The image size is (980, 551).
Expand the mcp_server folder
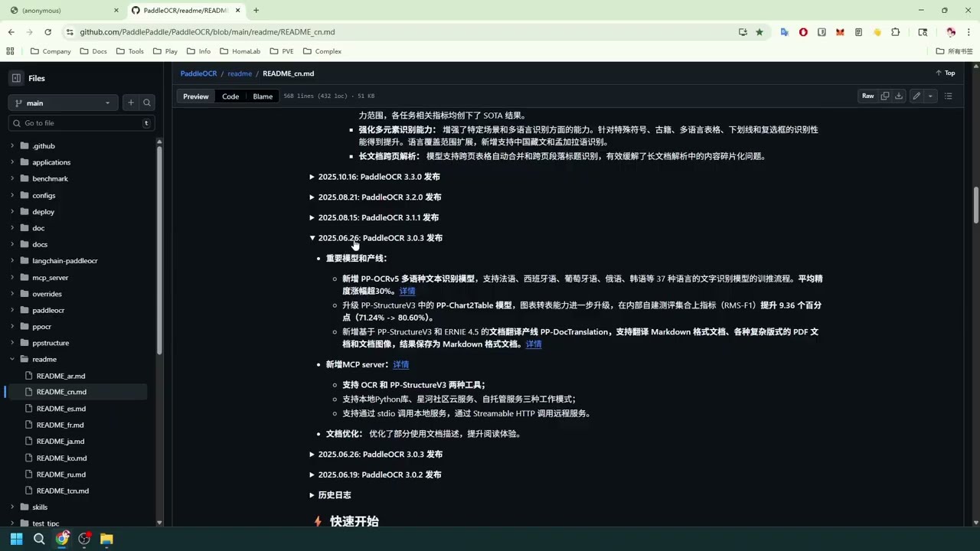12,278
